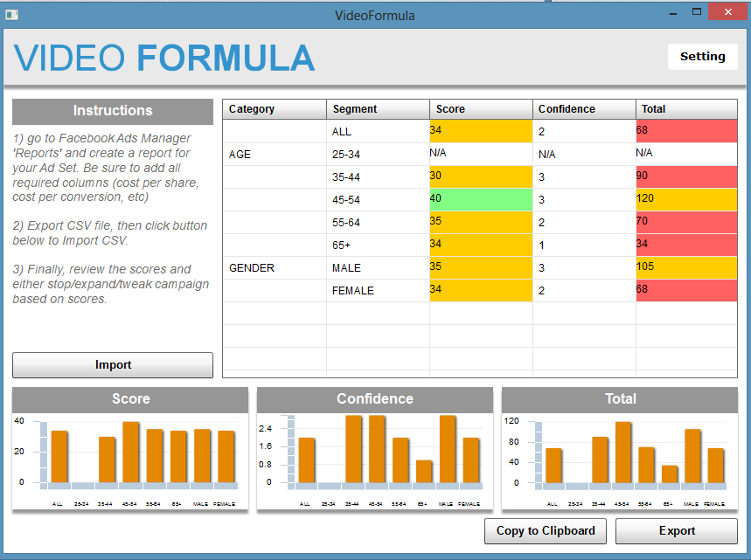Sort by the Segment column header

pyautogui.click(x=378, y=109)
